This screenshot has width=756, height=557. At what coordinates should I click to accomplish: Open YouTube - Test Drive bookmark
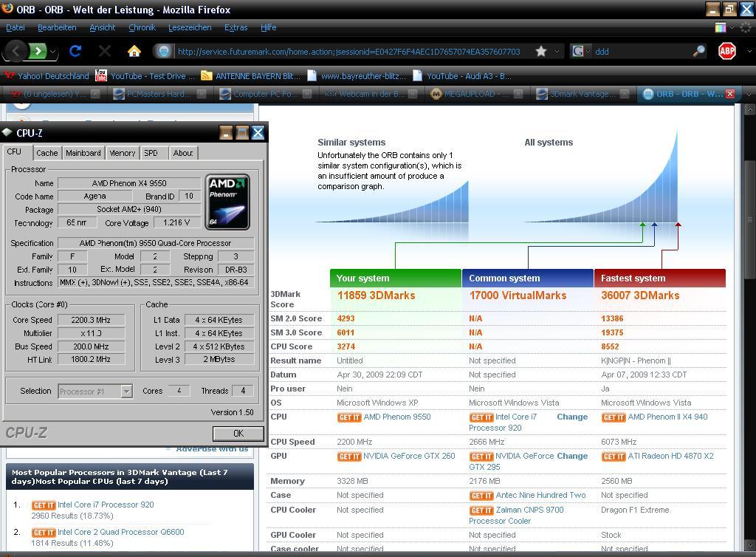pos(145,75)
